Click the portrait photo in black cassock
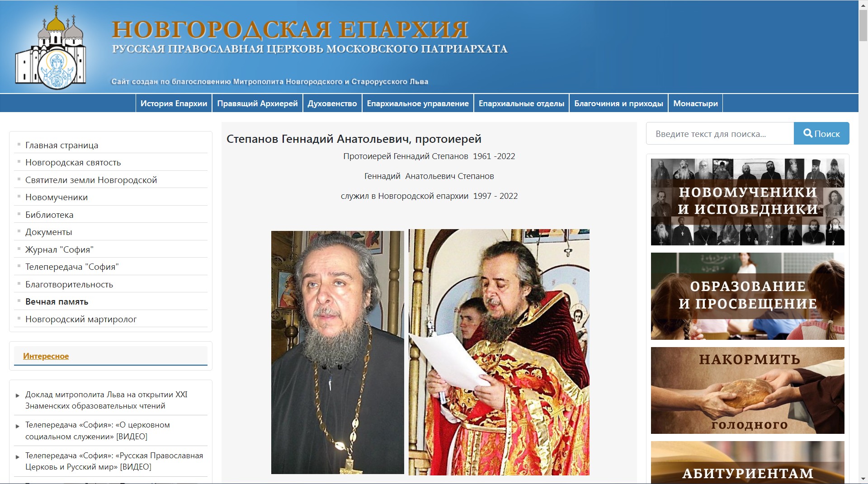Image resolution: width=868 pixels, height=484 pixels. (337, 352)
